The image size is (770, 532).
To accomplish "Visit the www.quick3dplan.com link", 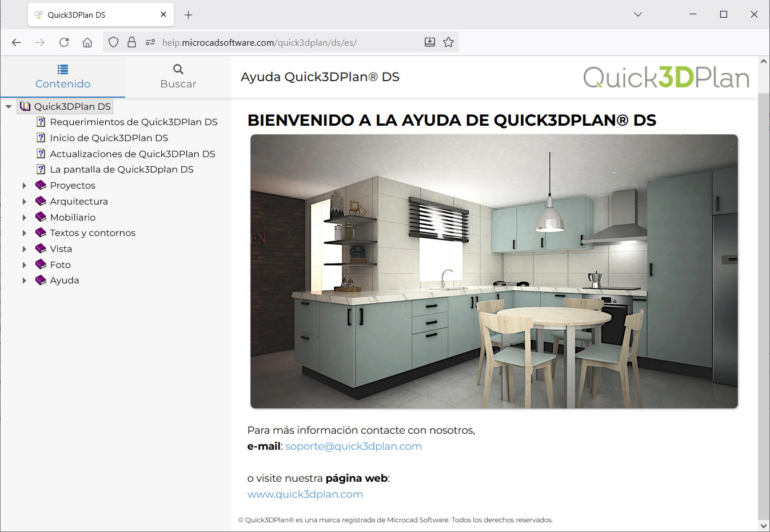I will [x=305, y=494].
